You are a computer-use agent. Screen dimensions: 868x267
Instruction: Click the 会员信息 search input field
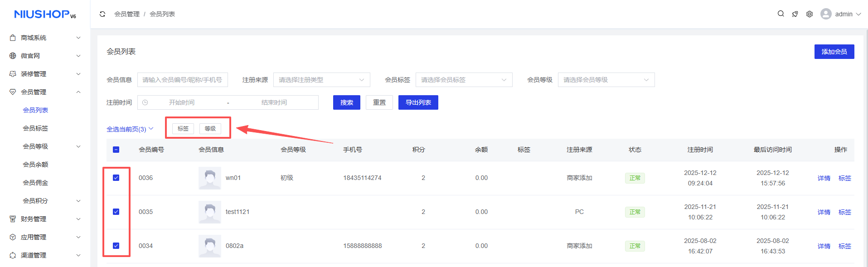click(x=182, y=80)
